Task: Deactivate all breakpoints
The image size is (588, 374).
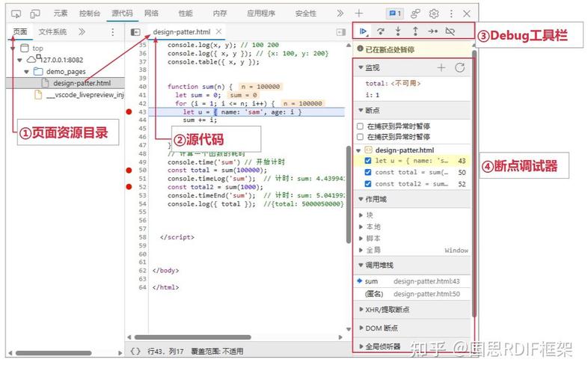Action: (x=450, y=31)
